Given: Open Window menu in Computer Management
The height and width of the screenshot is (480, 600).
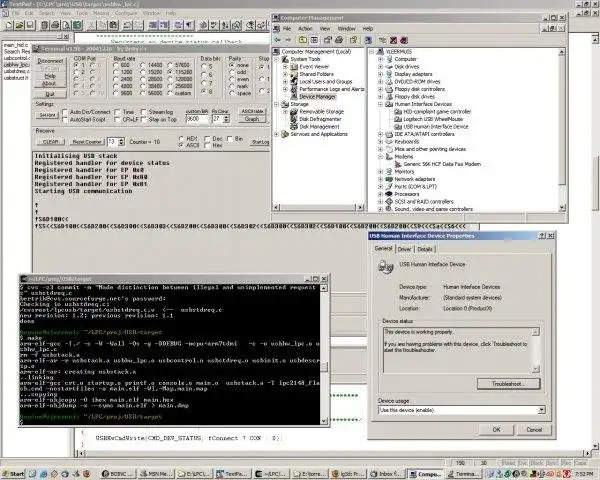Looking at the screenshot, I should coord(346,29).
